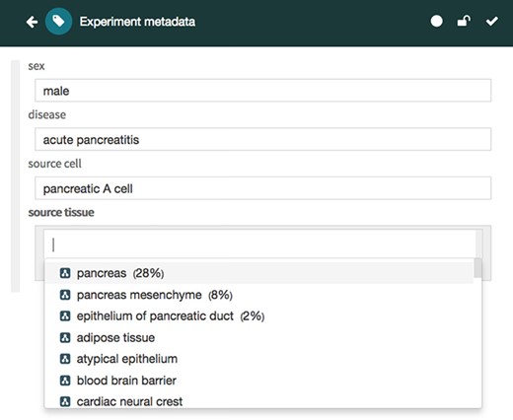Confirm with the checkmark icon

coord(492,22)
